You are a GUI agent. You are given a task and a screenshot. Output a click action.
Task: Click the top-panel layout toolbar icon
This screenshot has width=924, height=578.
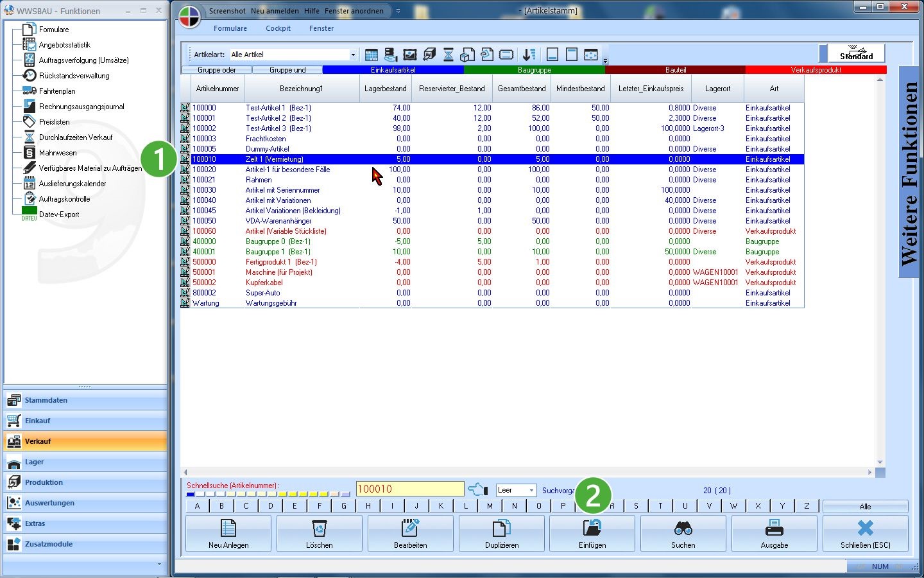(x=572, y=55)
